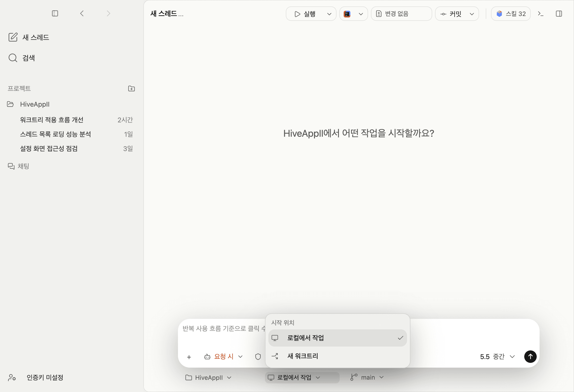Open the HiveAppII folder selector
The height and width of the screenshot is (392, 574).
[x=208, y=377]
